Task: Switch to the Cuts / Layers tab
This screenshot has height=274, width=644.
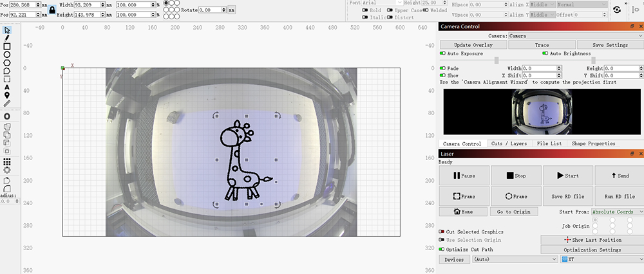Action: [x=509, y=144]
